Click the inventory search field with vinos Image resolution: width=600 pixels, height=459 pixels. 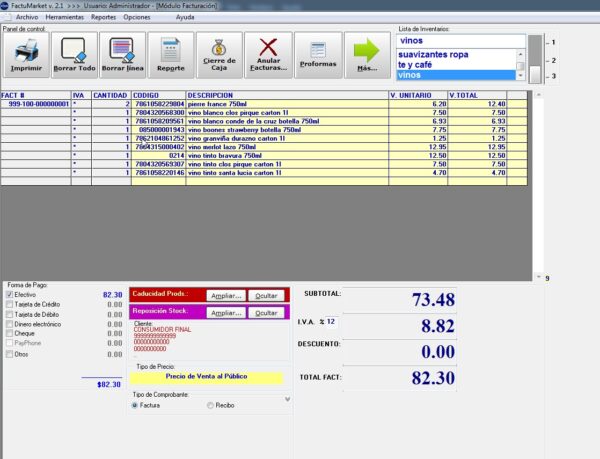pos(461,41)
